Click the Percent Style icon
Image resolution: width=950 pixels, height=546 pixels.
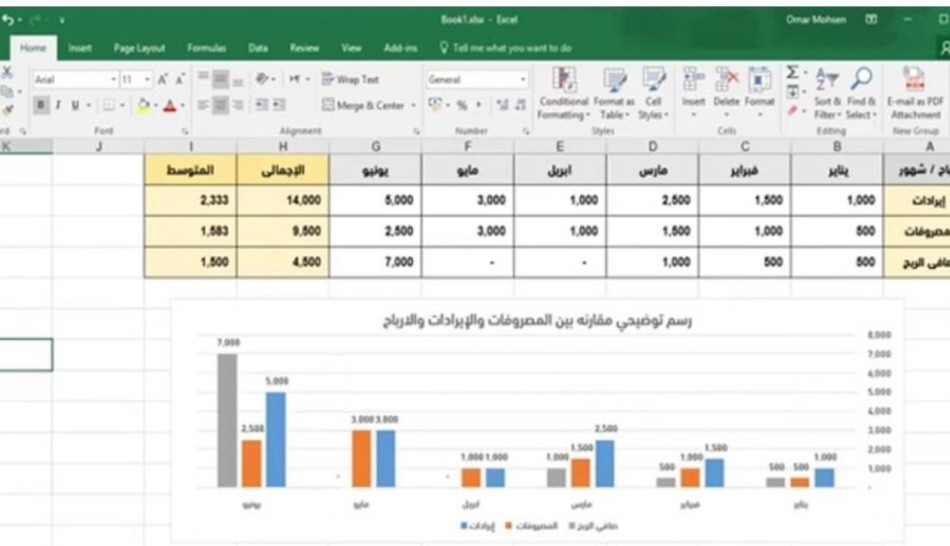click(x=462, y=105)
